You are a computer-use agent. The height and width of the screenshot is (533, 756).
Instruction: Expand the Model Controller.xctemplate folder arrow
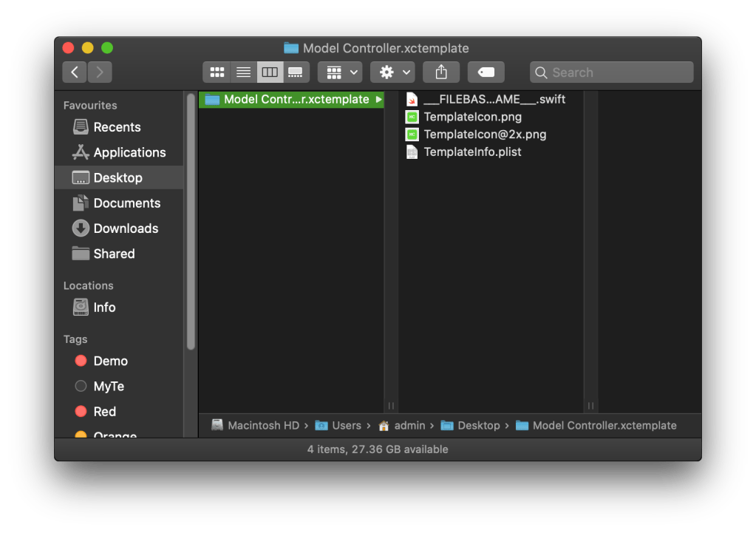click(x=378, y=99)
